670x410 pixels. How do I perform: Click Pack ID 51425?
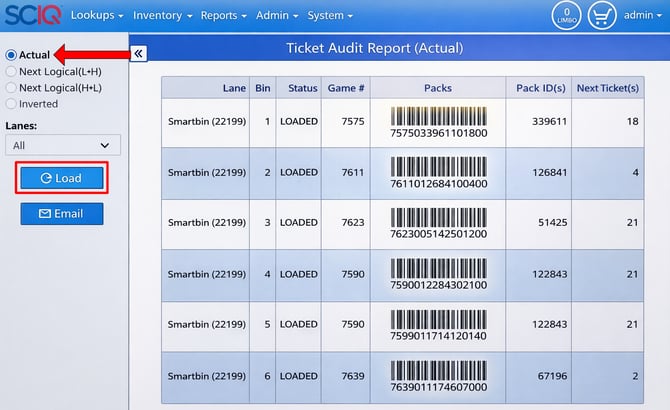(552, 223)
